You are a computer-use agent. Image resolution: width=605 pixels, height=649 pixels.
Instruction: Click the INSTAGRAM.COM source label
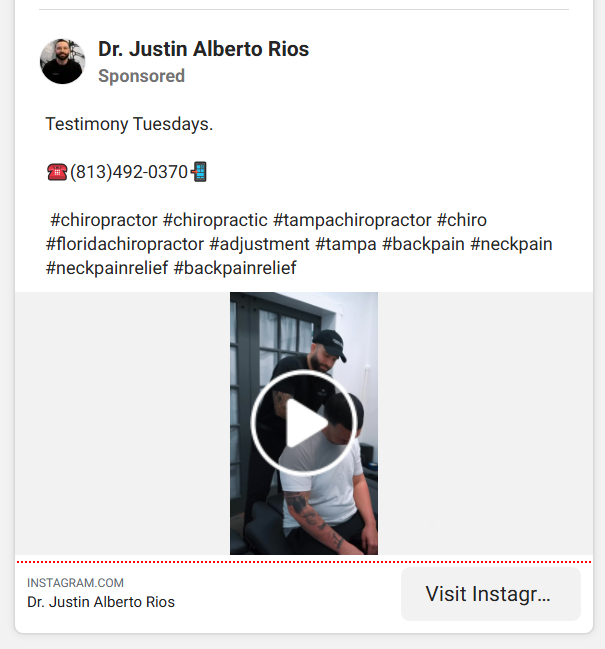pos(75,583)
